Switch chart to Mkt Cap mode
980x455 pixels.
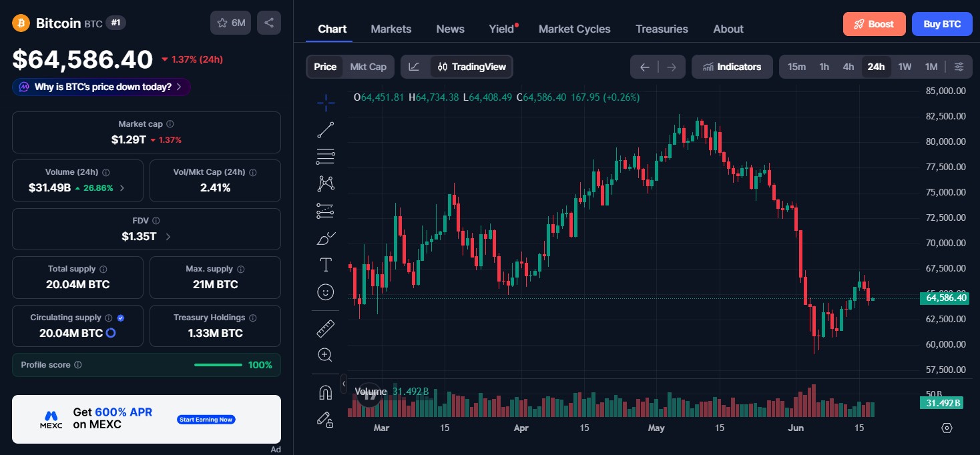(369, 67)
